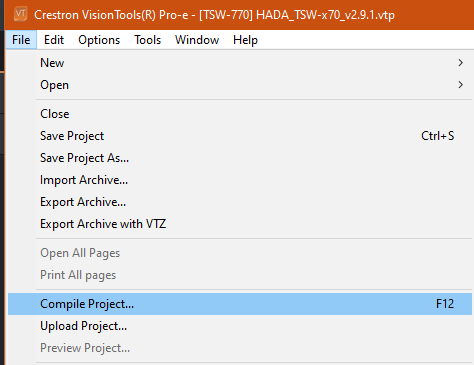
Task: Open the Help menu
Action: tap(245, 40)
